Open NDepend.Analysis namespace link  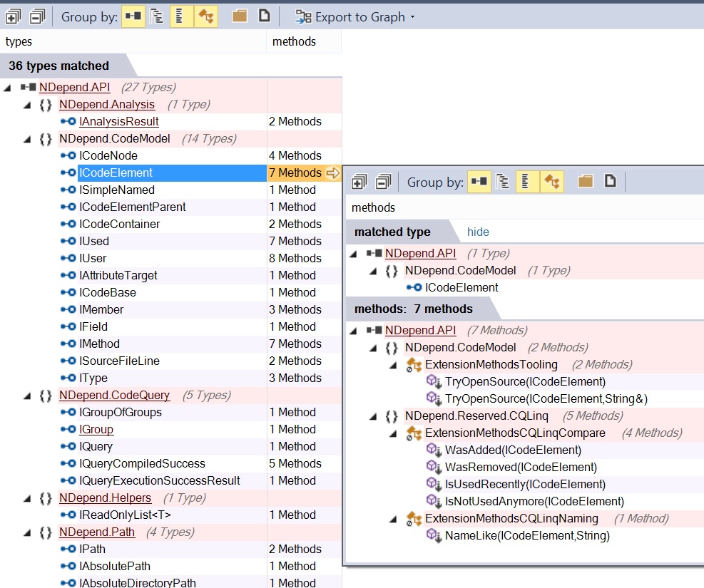pyautogui.click(x=107, y=104)
